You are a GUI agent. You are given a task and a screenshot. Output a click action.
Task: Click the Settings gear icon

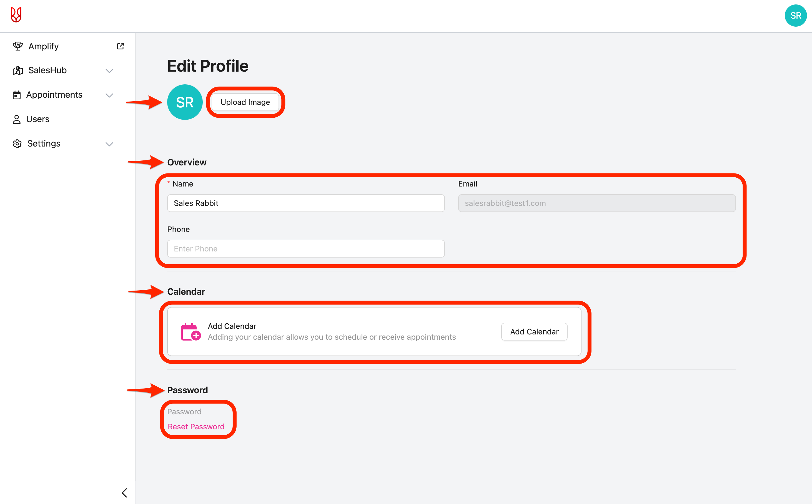click(17, 144)
